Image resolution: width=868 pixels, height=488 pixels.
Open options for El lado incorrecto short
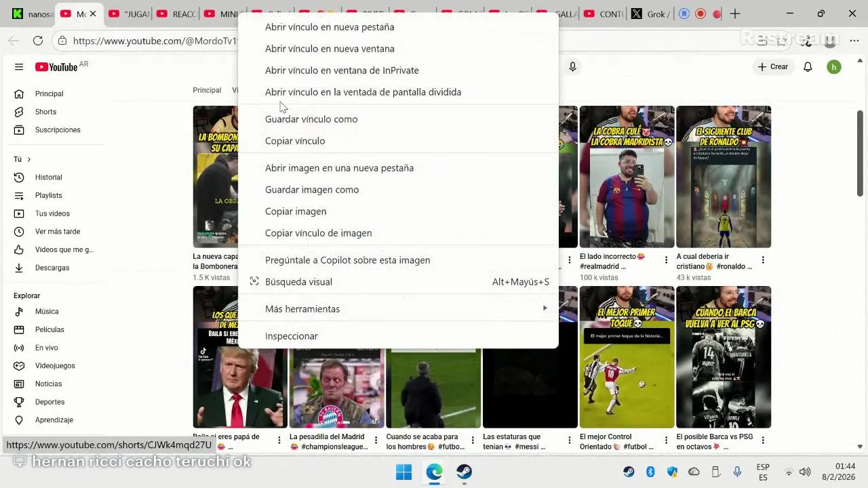click(x=666, y=260)
